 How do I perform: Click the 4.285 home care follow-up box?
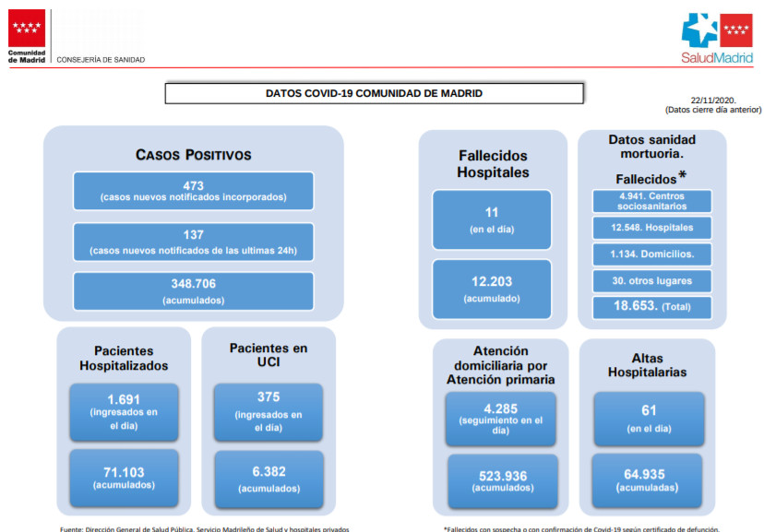point(501,420)
